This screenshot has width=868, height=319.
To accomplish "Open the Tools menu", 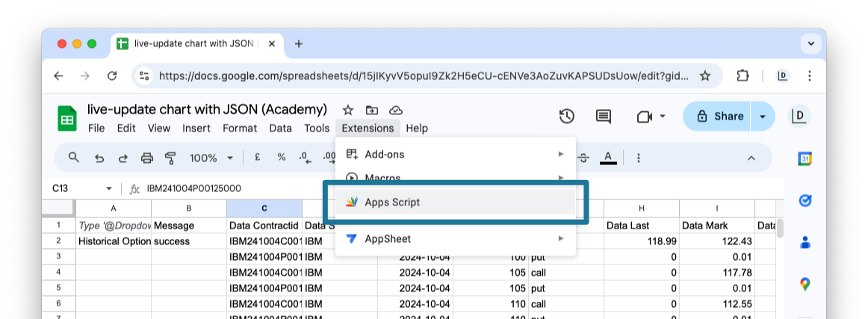I will [317, 128].
